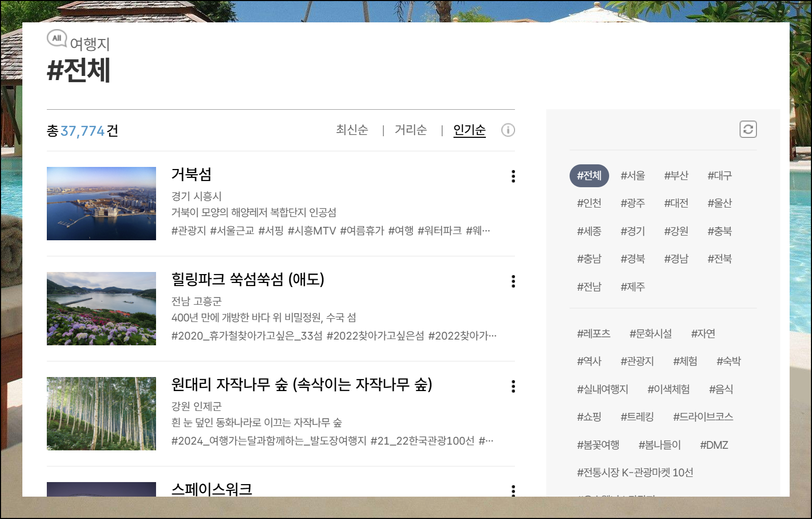The height and width of the screenshot is (519, 812).
Task: Select the #부산 region tag
Action: click(676, 176)
